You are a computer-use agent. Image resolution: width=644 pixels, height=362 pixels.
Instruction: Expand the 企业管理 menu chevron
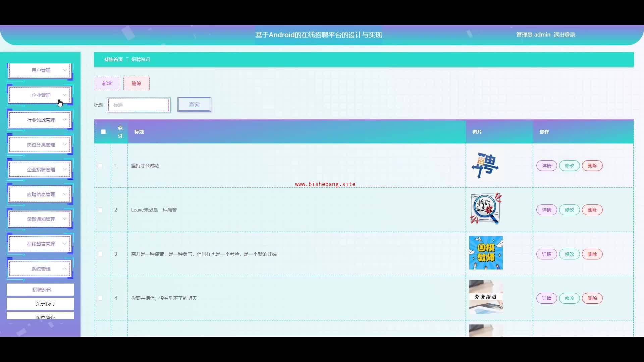[65, 95]
